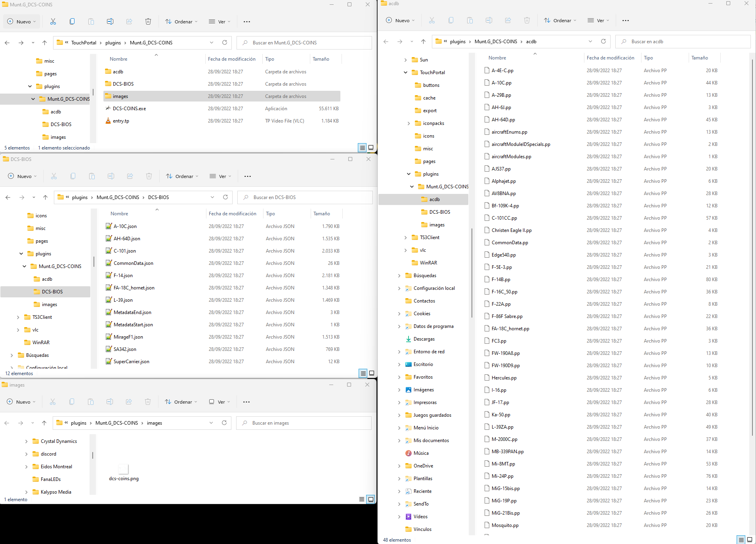Click the Copy icon in Munt.G_DCS-COINS window toolbar
This screenshot has width=756, height=544.
72,21
